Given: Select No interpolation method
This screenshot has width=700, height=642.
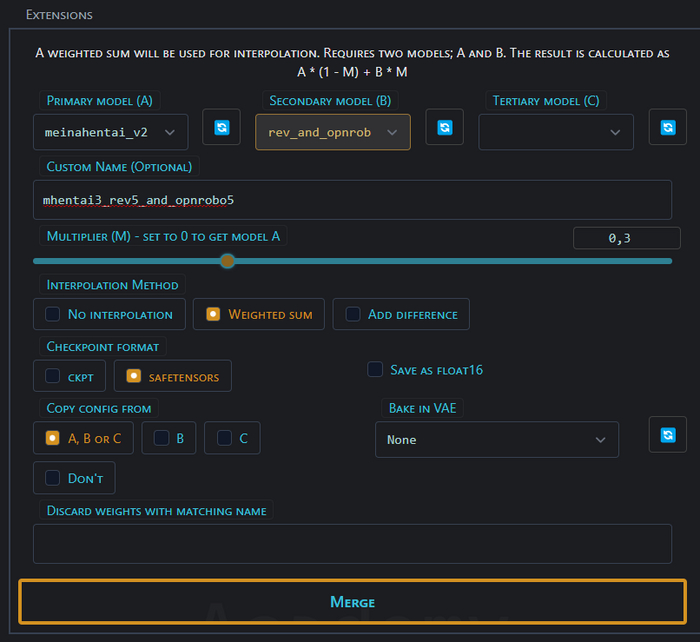Looking at the screenshot, I should click(x=109, y=314).
